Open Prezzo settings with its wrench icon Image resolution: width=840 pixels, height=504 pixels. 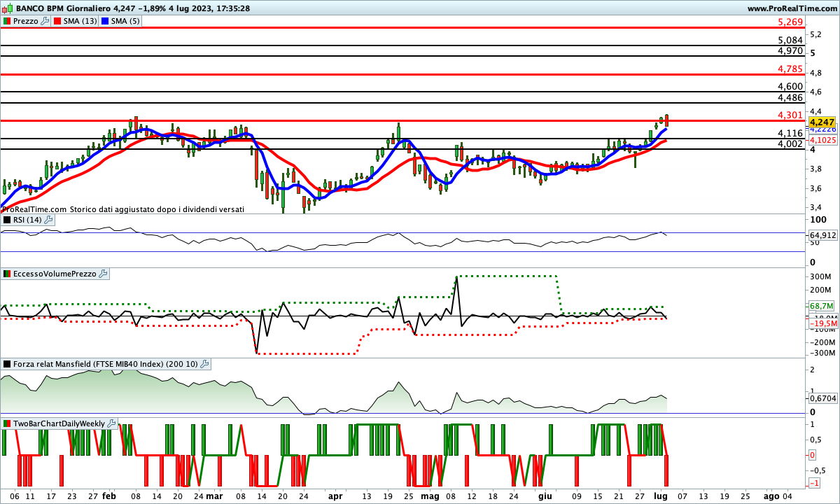pyautogui.click(x=45, y=21)
